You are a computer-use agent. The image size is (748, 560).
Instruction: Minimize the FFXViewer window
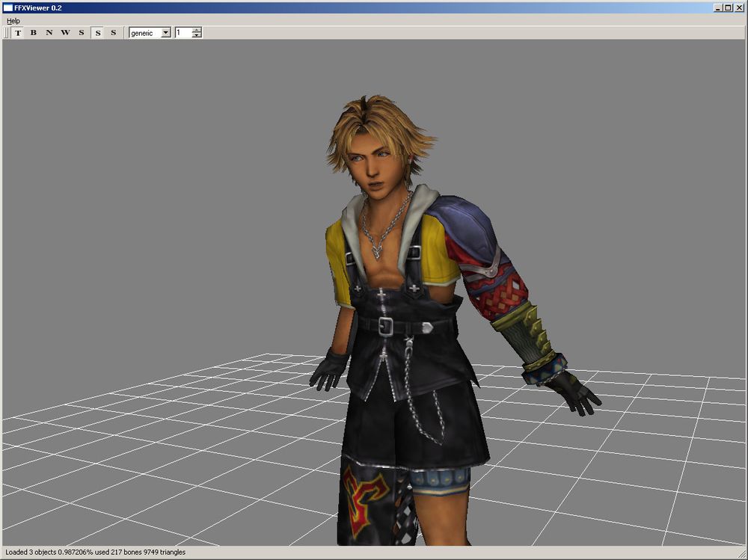718,7
